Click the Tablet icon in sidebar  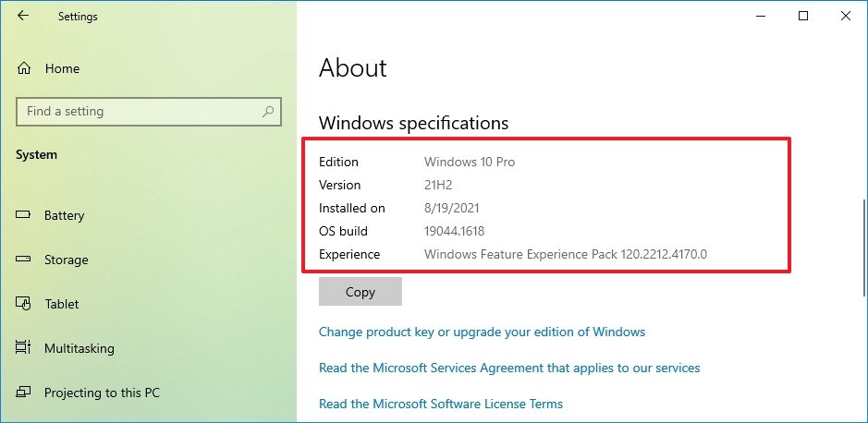(x=24, y=304)
